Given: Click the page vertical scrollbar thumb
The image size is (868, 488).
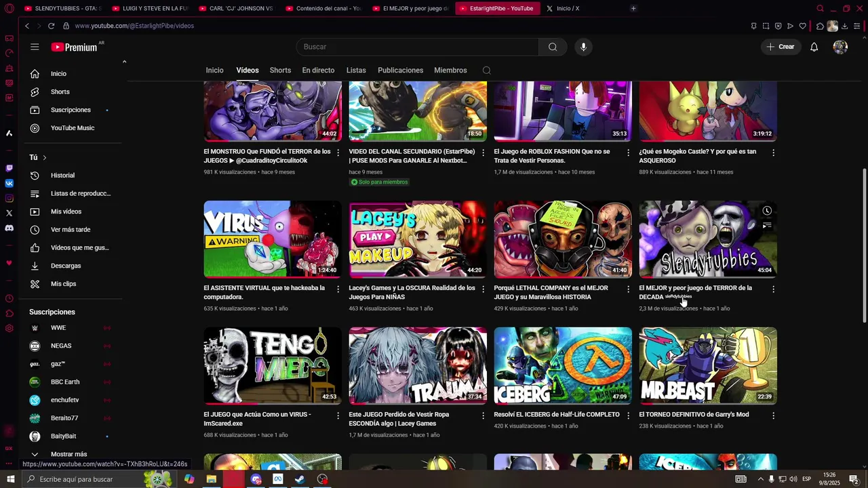Looking at the screenshot, I should click(864, 245).
